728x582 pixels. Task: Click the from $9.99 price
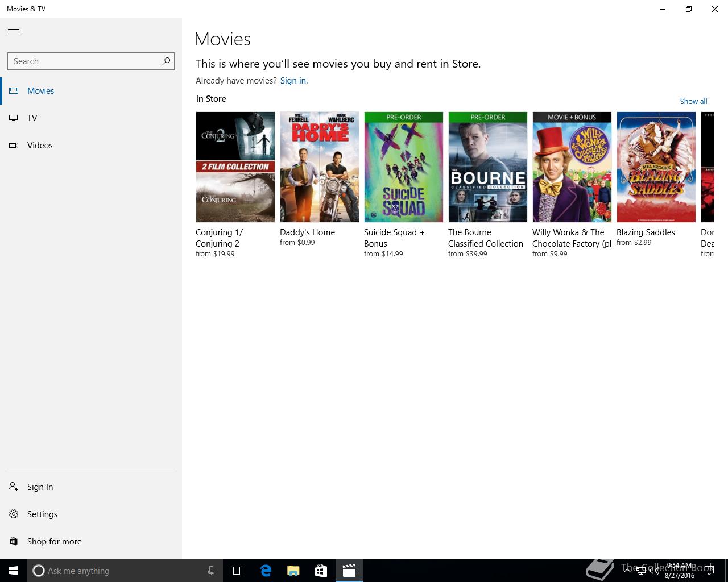[550, 254]
